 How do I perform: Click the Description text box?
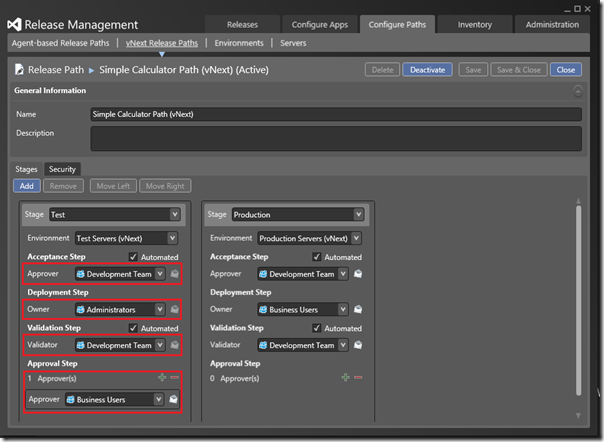[x=336, y=138]
